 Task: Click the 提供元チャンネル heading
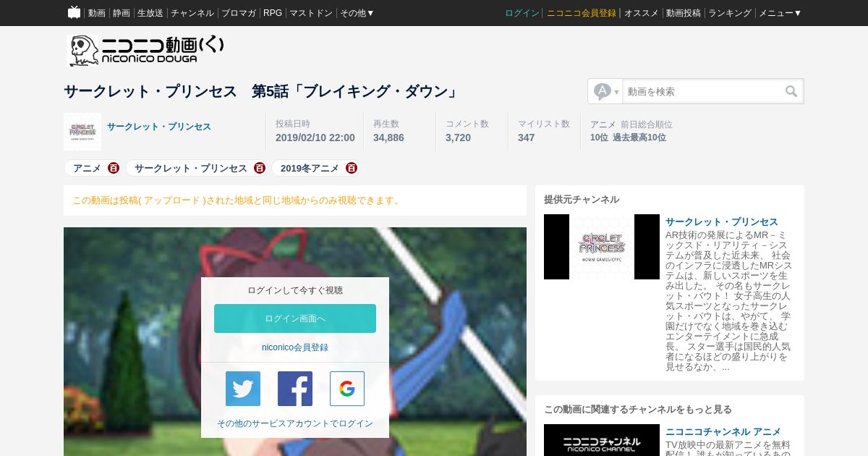582,200
